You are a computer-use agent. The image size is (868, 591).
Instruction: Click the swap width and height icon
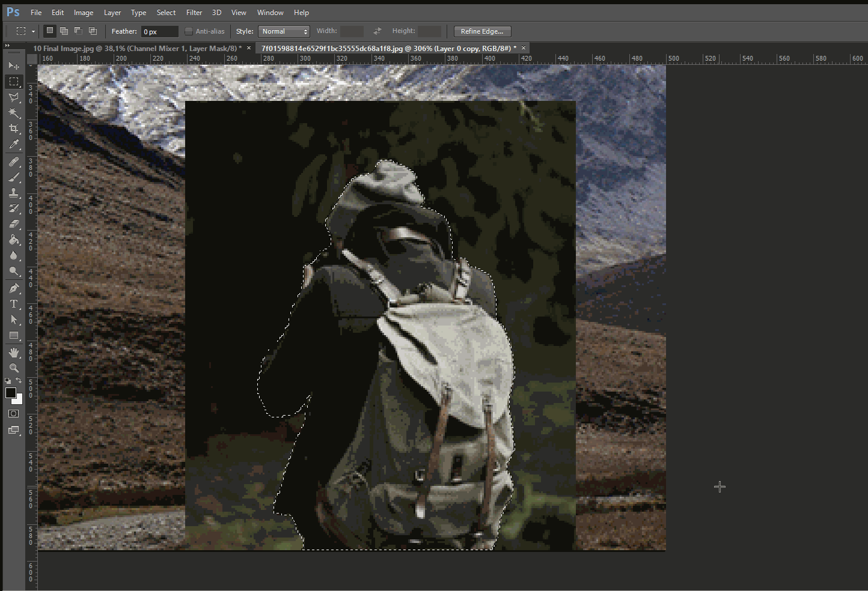pos(377,31)
